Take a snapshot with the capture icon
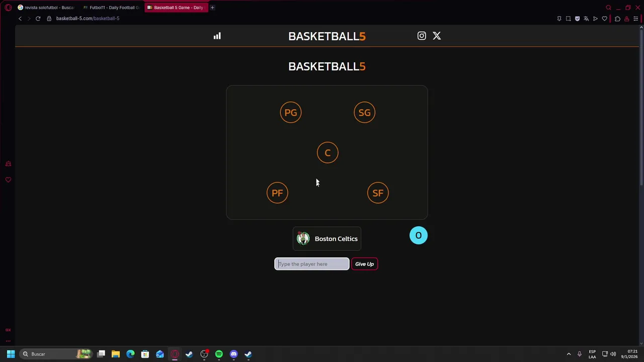 pos(568,19)
